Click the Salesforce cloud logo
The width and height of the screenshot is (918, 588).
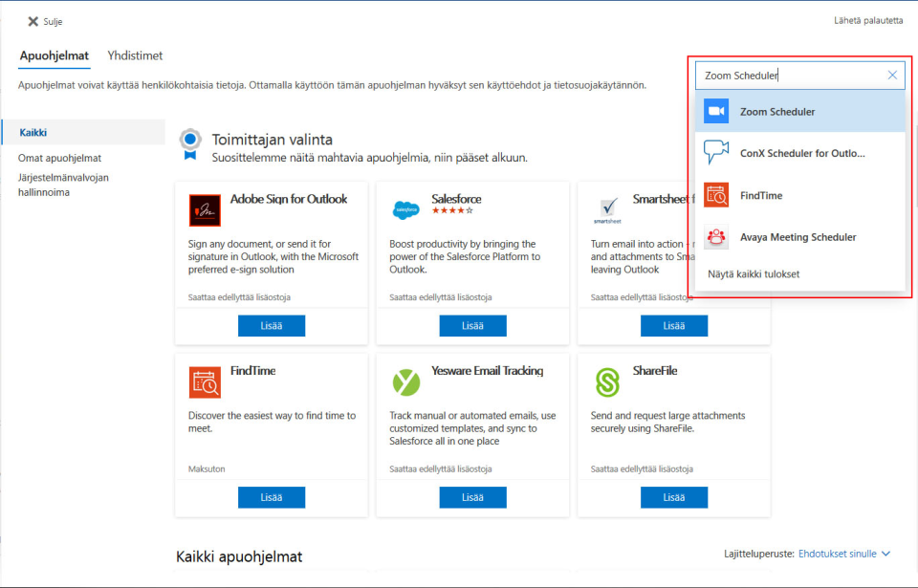tap(405, 209)
